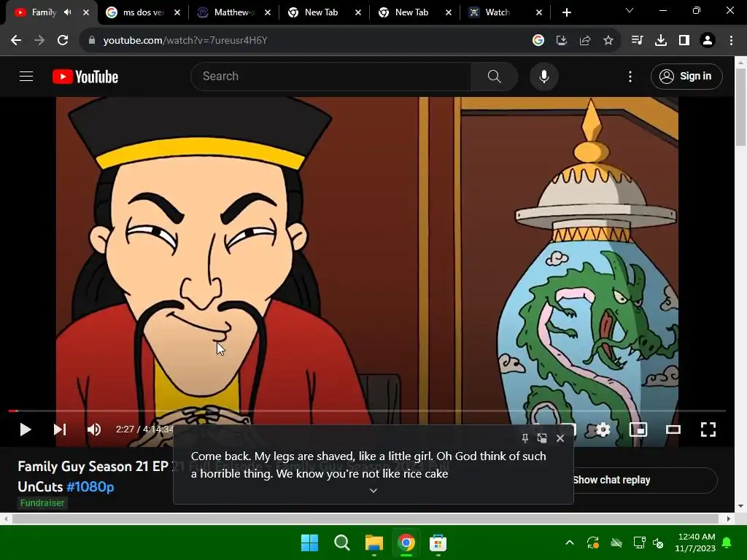Go back to previous page
This screenshot has height=560, width=747.
[x=16, y=41]
